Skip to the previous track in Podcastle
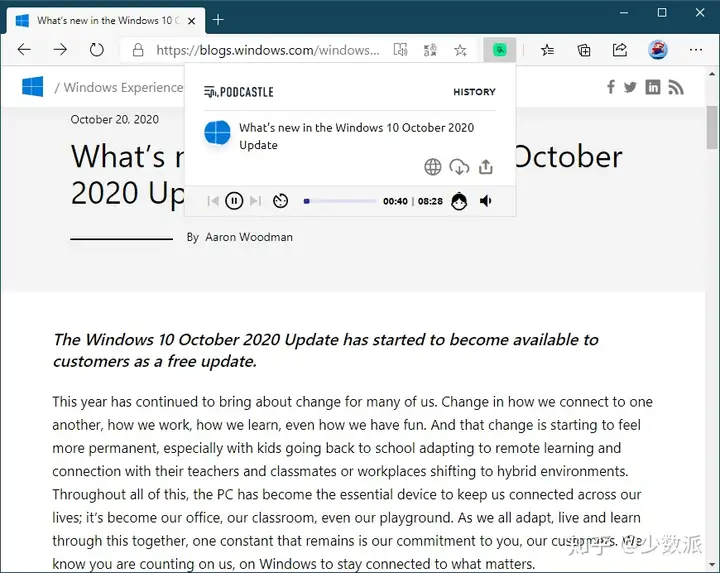Image resolution: width=720 pixels, height=573 pixels. tap(213, 201)
